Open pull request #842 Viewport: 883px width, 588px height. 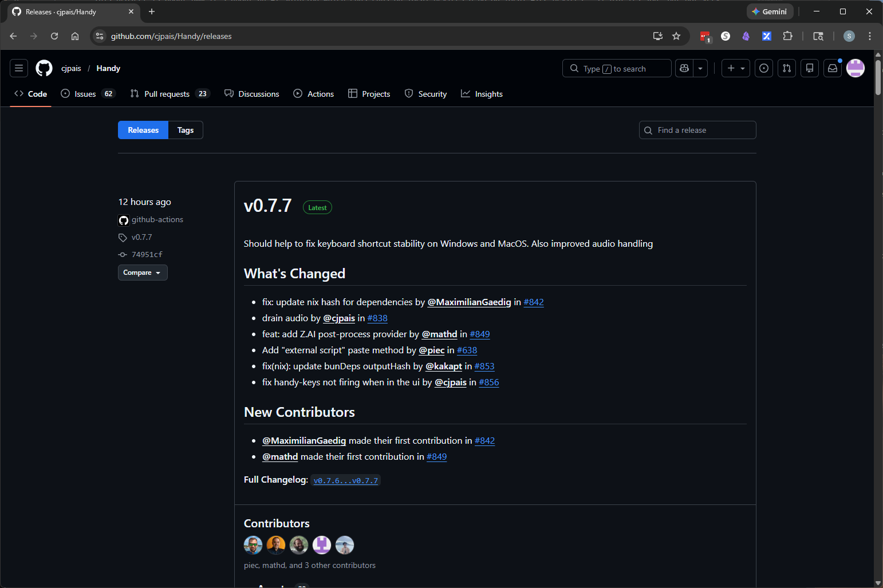[x=534, y=302]
